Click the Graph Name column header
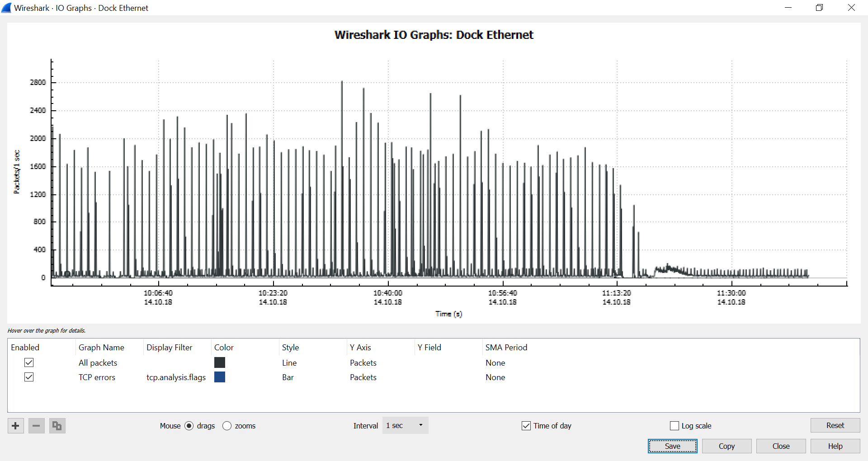This screenshot has height=461, width=868. click(101, 348)
